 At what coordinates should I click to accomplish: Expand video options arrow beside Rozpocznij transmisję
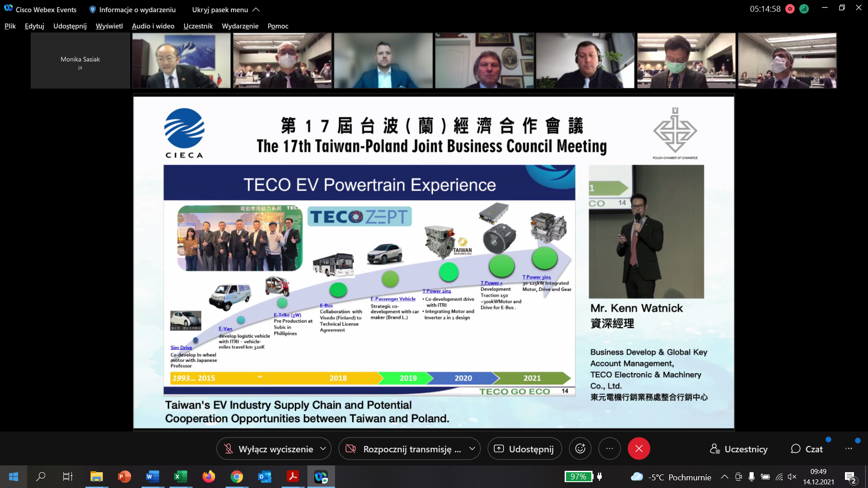472,449
